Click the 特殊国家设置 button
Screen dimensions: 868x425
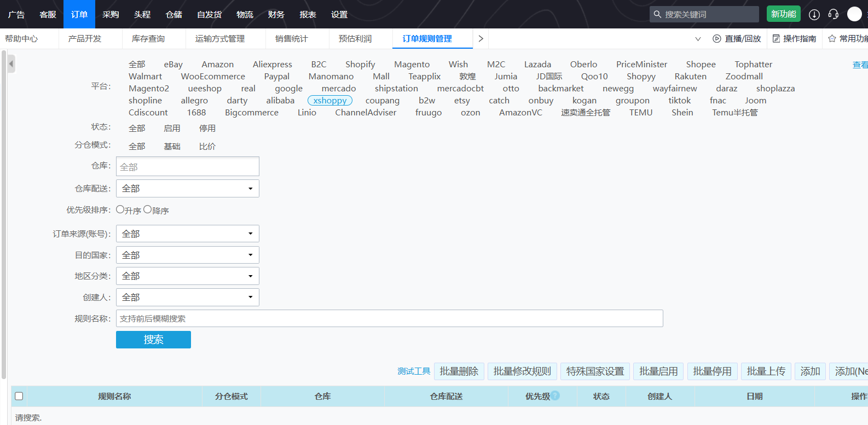[x=595, y=371]
